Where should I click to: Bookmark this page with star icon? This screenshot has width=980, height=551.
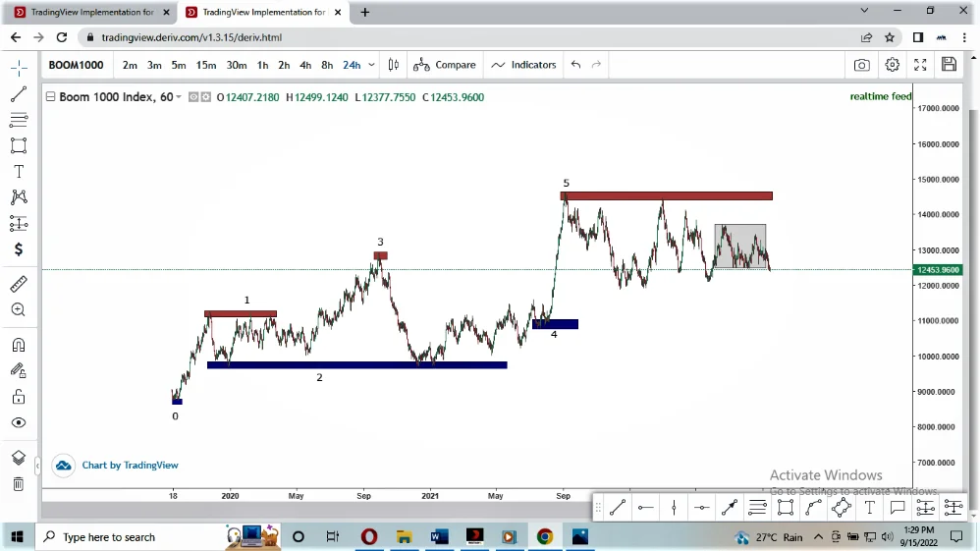click(x=890, y=37)
